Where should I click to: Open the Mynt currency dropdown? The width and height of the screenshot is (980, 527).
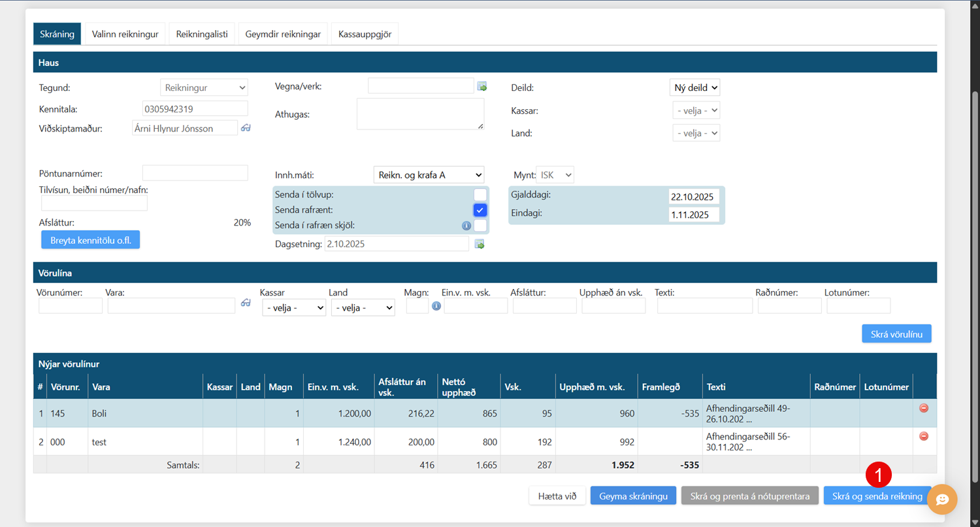coord(555,175)
